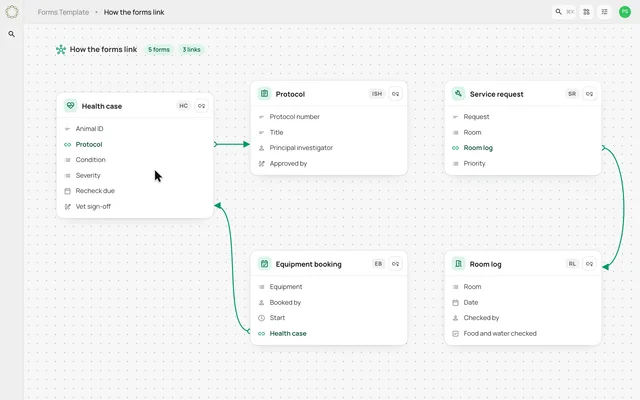Click the calendar icon beside Date in Room log
The image size is (640, 400).
[456, 302]
